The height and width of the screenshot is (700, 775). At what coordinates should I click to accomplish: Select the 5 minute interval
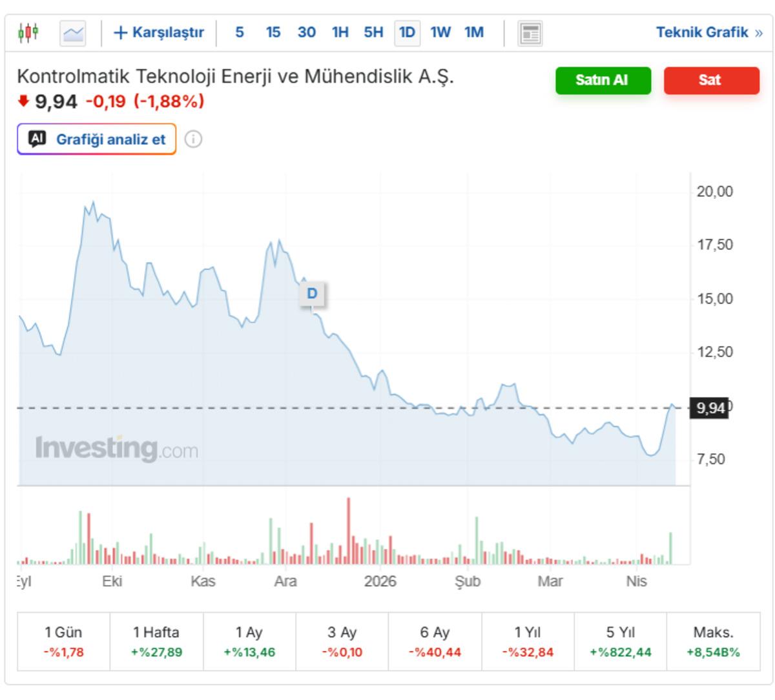(240, 32)
